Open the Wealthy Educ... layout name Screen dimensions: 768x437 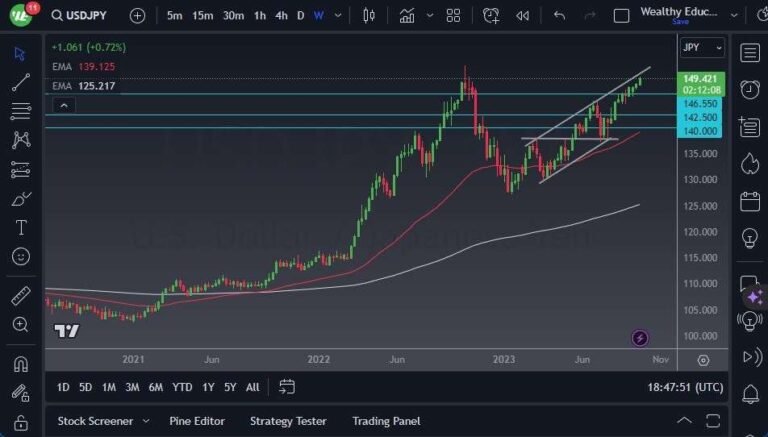pos(679,12)
